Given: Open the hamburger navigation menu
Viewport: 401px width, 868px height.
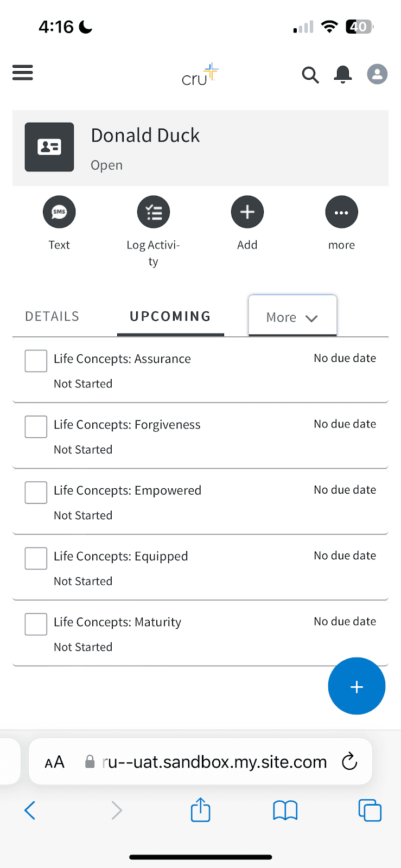Looking at the screenshot, I should pyautogui.click(x=23, y=73).
